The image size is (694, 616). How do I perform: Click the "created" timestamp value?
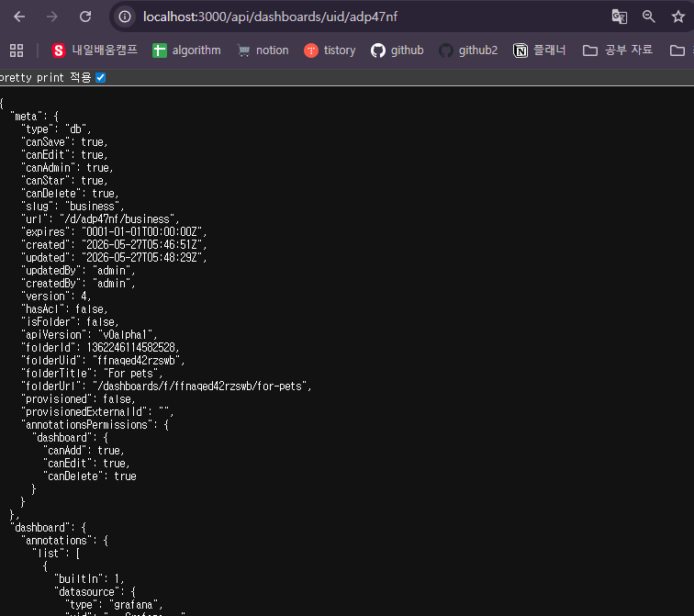tap(144, 245)
